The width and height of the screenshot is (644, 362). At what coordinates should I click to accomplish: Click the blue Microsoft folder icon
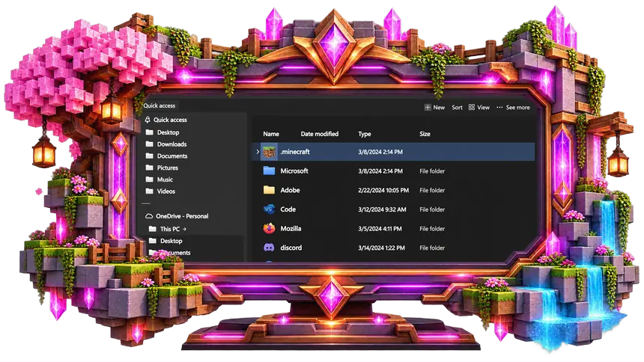click(269, 171)
